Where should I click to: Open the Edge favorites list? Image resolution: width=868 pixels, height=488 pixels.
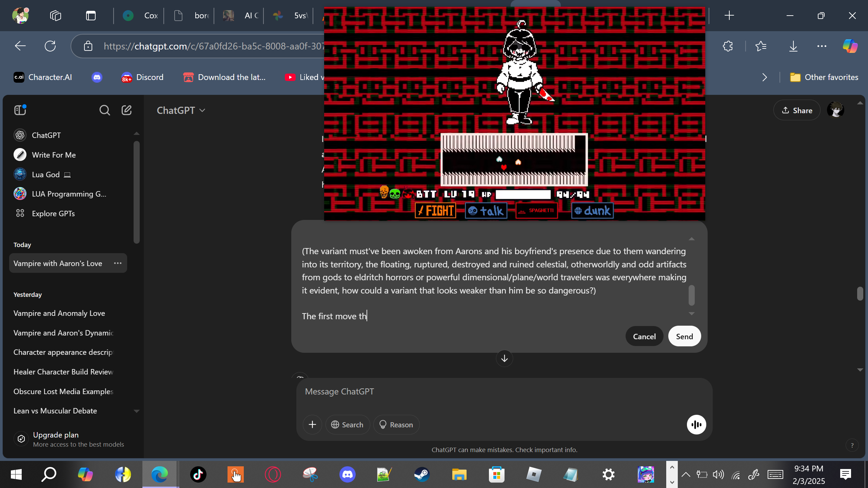click(761, 46)
